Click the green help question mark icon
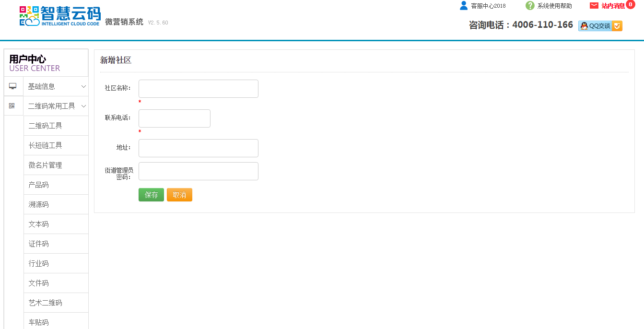The width and height of the screenshot is (644, 329). tap(530, 6)
